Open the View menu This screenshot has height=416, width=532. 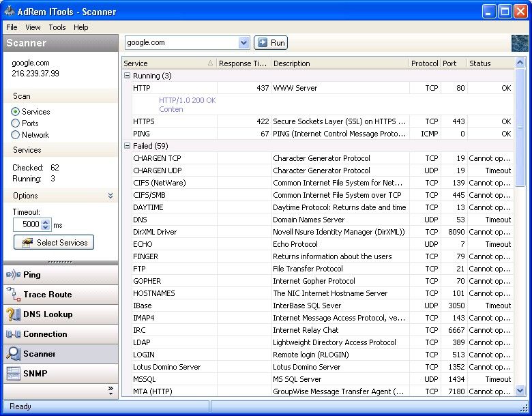click(33, 27)
